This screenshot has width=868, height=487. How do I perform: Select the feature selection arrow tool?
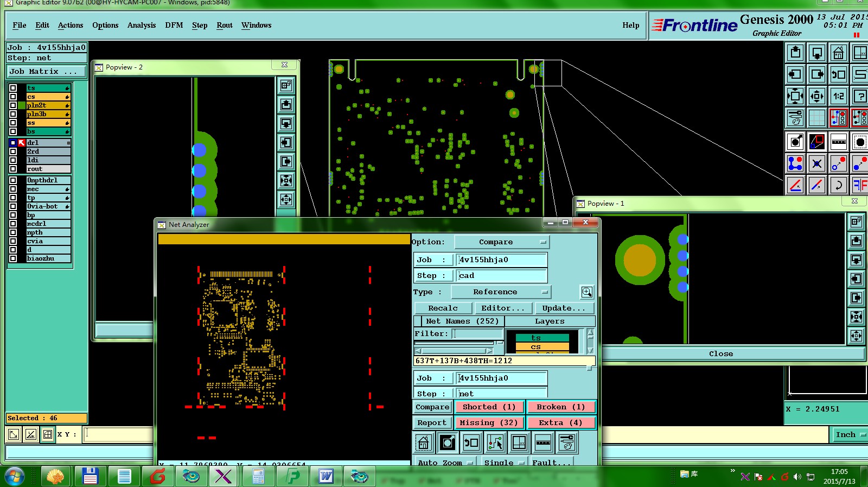(795, 142)
